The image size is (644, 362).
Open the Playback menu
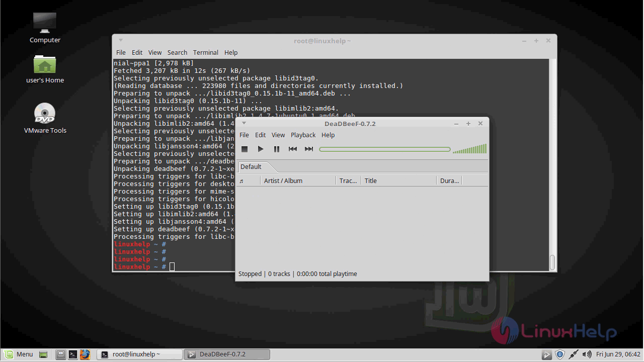[x=303, y=135]
